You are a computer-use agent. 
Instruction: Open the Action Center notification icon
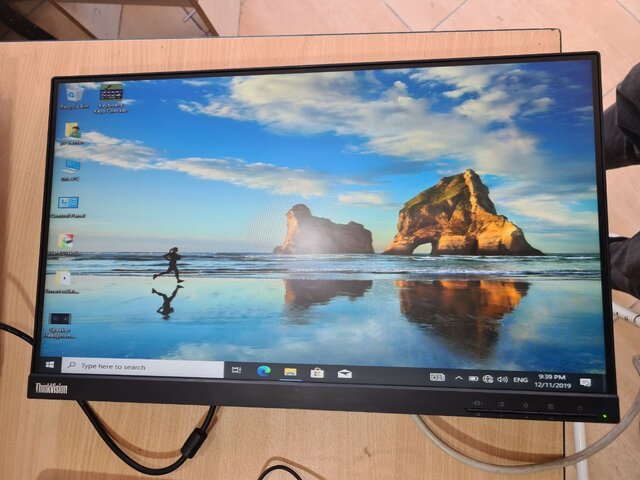(x=585, y=382)
